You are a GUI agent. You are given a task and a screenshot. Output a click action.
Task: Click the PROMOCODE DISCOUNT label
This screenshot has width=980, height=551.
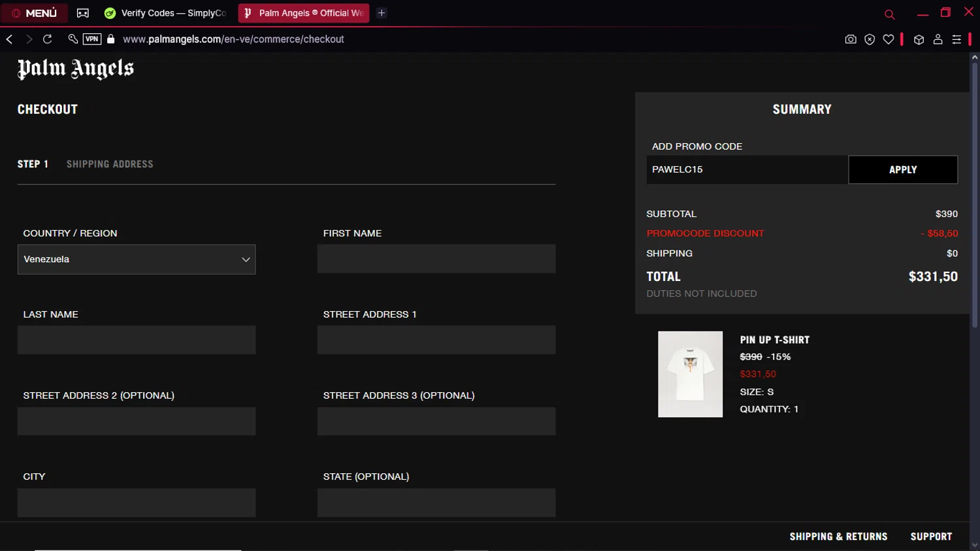click(705, 233)
